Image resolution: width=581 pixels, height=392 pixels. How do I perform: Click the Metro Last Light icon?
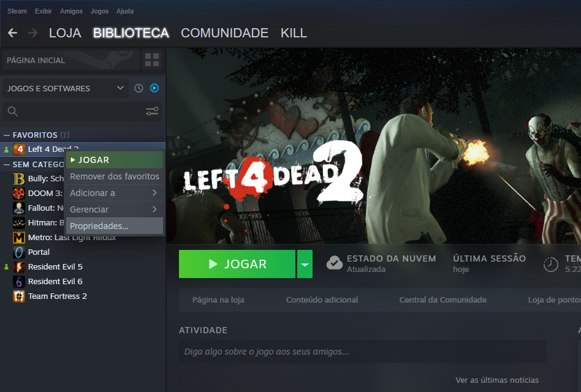(19, 237)
